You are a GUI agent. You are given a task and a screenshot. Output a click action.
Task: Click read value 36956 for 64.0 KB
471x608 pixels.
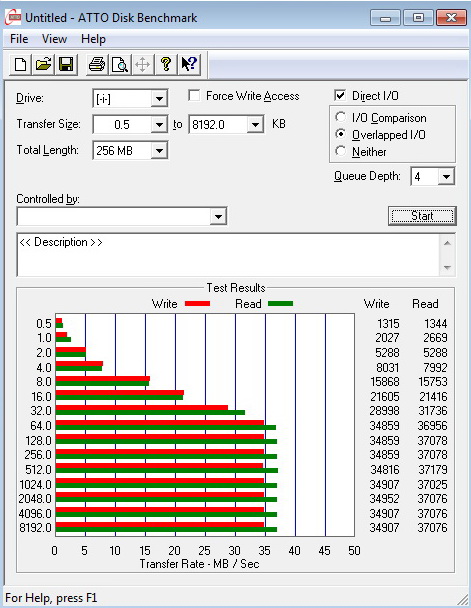point(433,425)
